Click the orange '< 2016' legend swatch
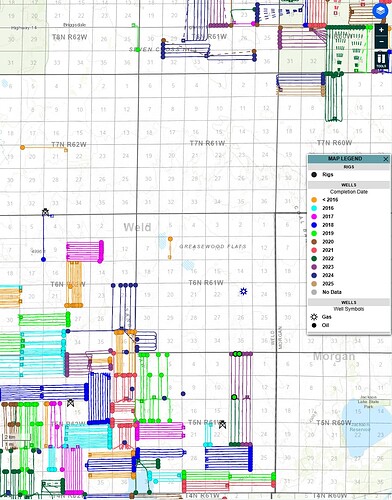 (x=314, y=200)
